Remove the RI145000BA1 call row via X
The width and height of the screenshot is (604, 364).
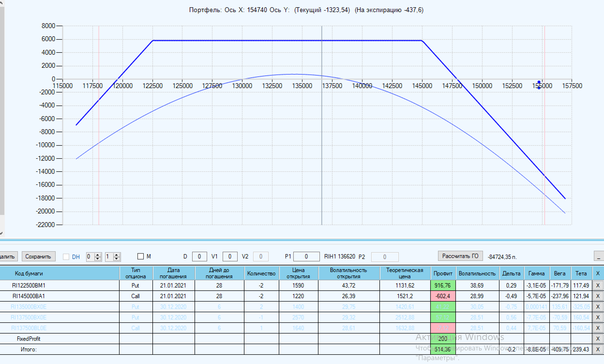(x=598, y=296)
